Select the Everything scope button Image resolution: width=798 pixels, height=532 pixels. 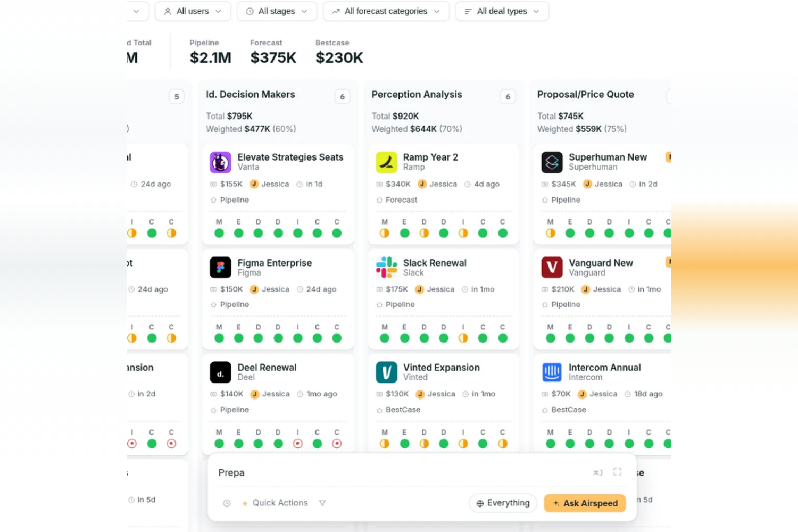[x=503, y=503]
